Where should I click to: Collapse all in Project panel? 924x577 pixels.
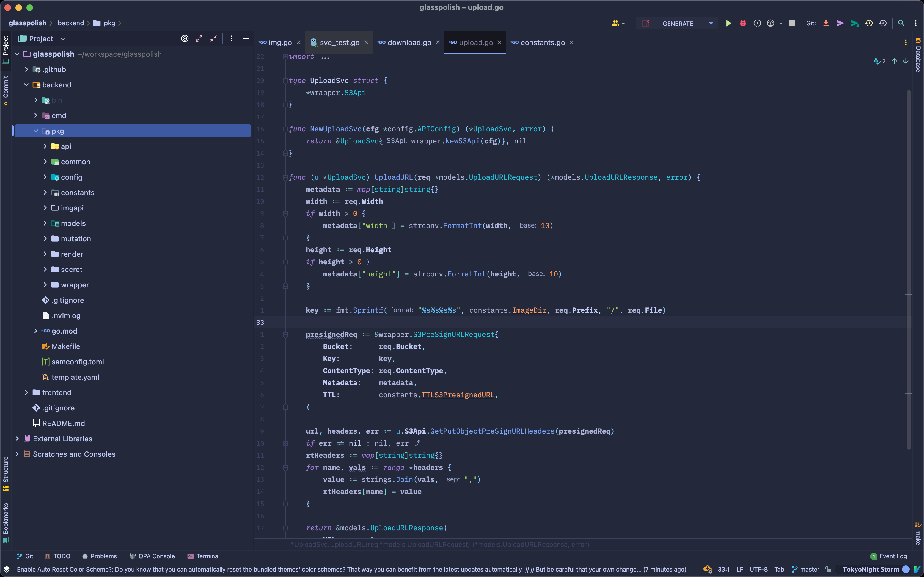(213, 38)
